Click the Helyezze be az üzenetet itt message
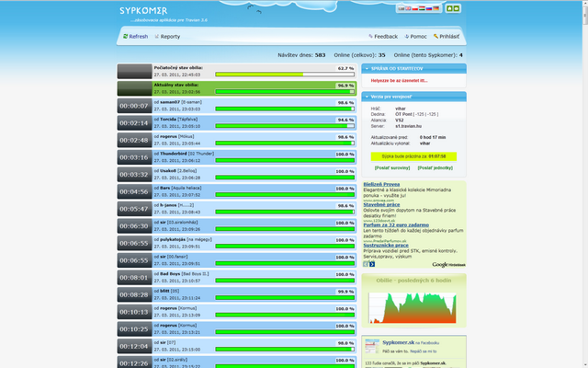The image size is (588, 368). point(399,81)
